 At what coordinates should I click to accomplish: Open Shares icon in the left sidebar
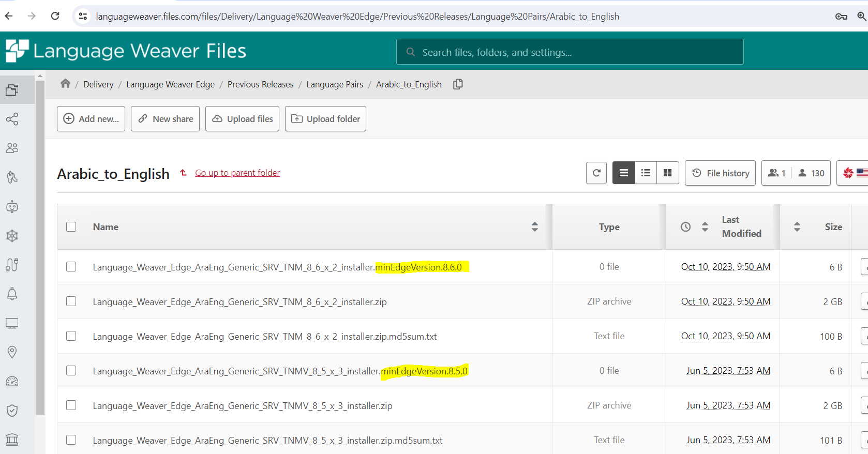click(12, 119)
